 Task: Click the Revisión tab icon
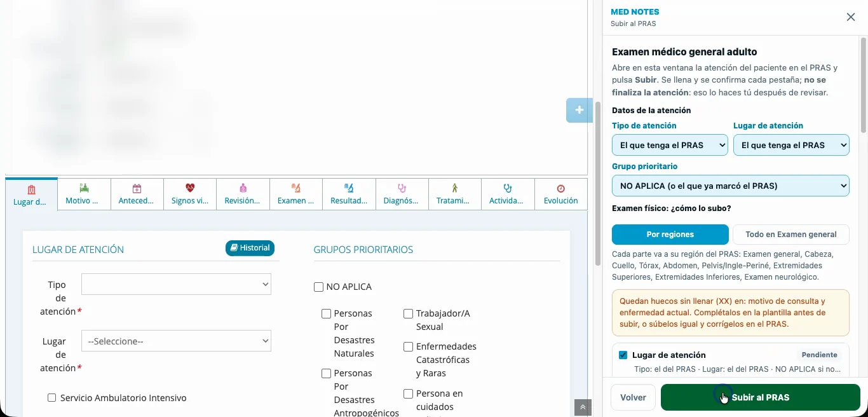[243, 188]
